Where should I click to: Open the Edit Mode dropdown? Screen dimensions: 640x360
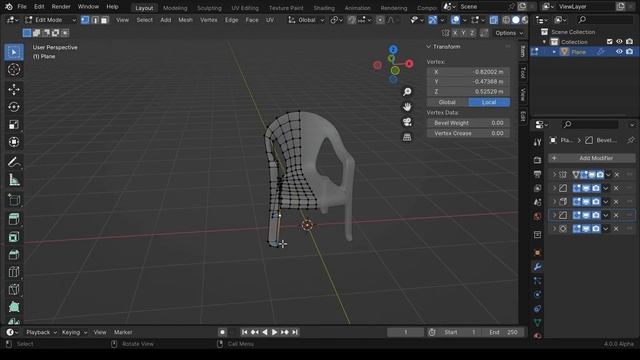click(x=51, y=20)
